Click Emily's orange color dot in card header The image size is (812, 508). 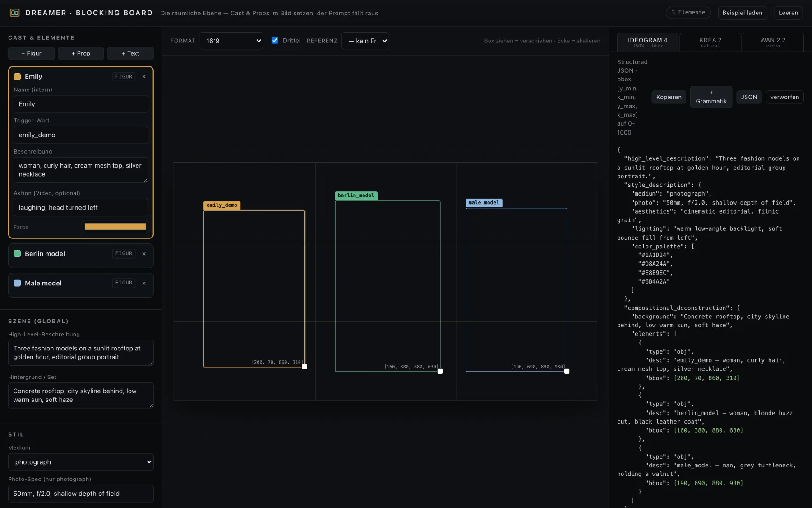[x=17, y=77]
